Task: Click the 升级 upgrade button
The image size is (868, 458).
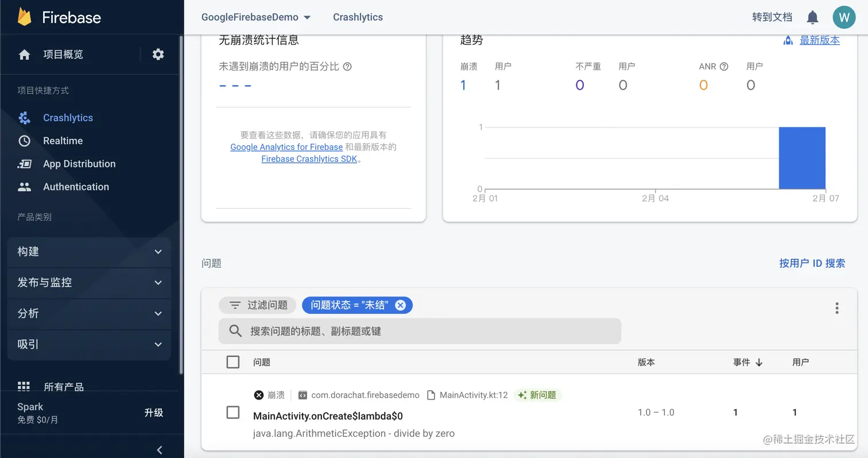Action: tap(154, 413)
